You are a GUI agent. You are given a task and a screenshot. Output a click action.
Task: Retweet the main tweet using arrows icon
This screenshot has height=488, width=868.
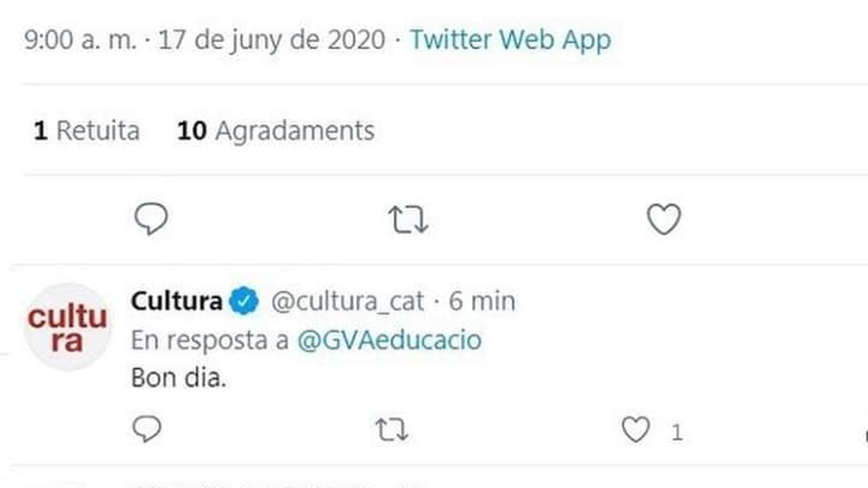point(408,220)
